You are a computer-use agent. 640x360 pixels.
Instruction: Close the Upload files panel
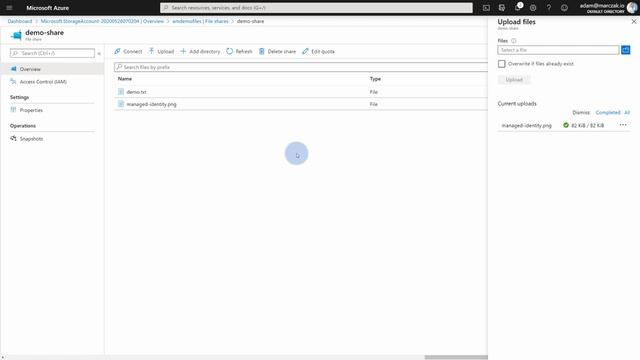tap(634, 22)
